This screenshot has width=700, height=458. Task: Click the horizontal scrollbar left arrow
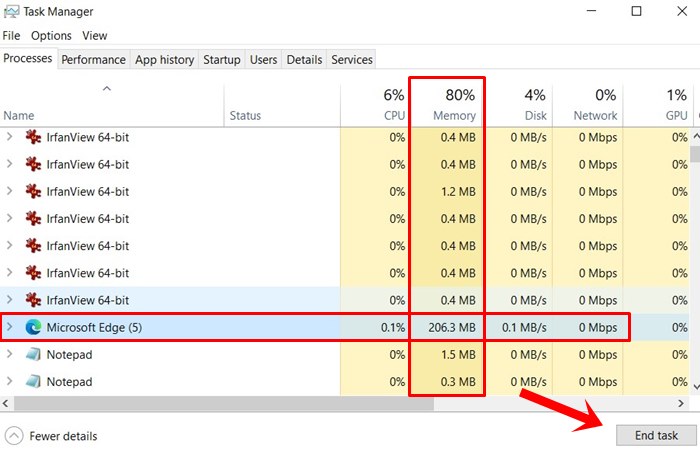(x=5, y=404)
